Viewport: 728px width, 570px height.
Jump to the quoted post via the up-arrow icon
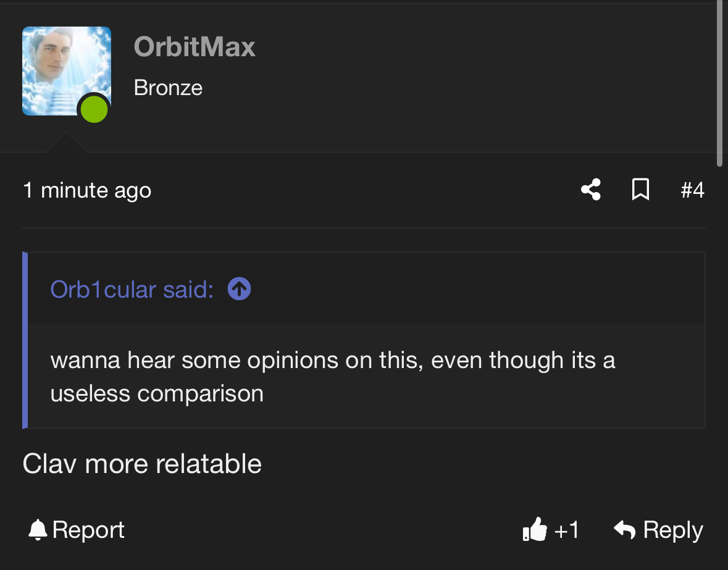point(239,289)
